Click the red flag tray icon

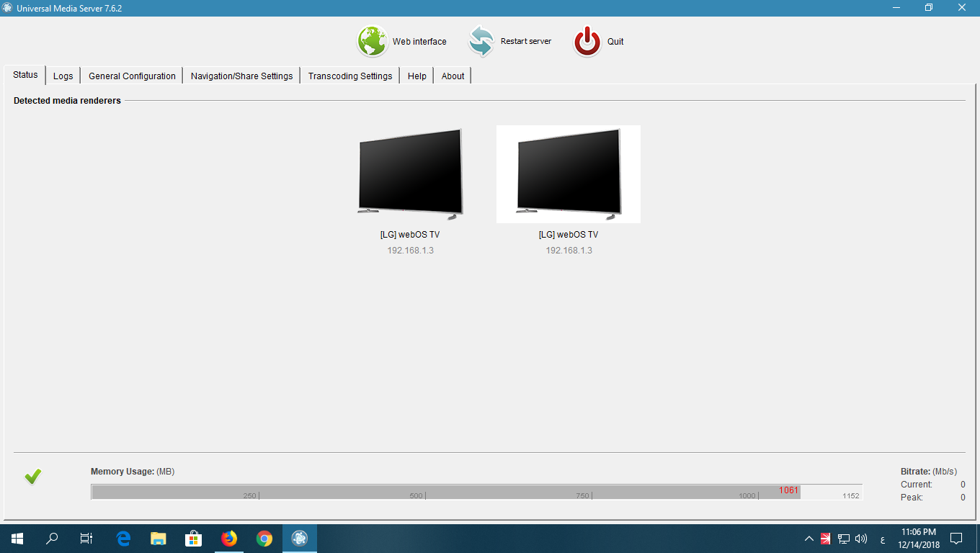826,539
